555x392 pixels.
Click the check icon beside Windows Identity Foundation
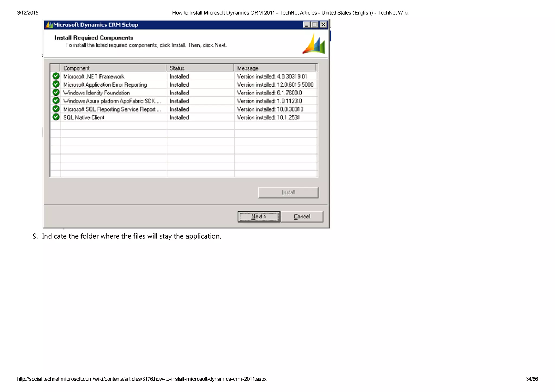pos(56,92)
